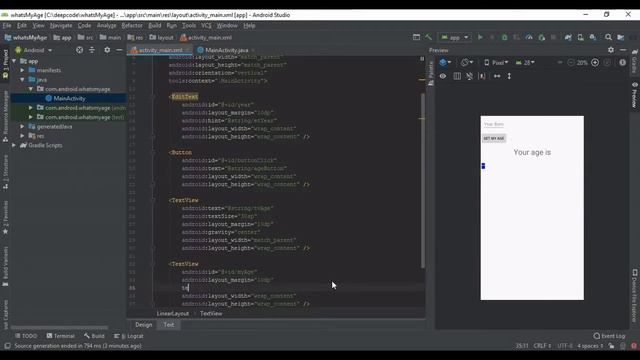
Task: Click vertical expand arrow icon in preview
Action: (509, 76)
